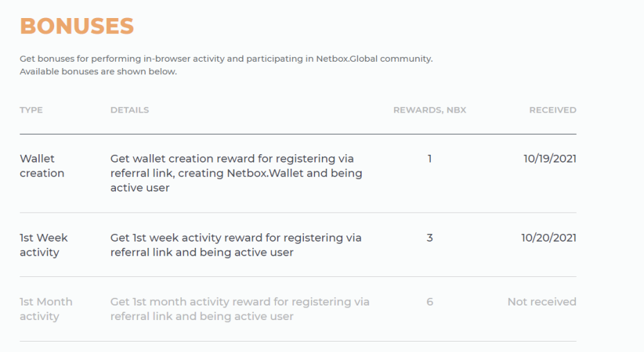The height and width of the screenshot is (352, 644).
Task: Click the RECEIVED column header
Action: [x=552, y=110]
